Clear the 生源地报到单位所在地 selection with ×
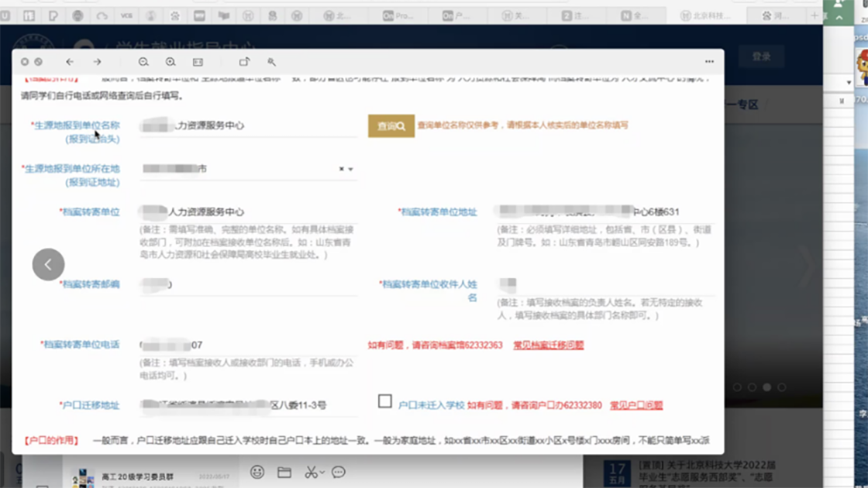The image size is (868, 488). [342, 169]
